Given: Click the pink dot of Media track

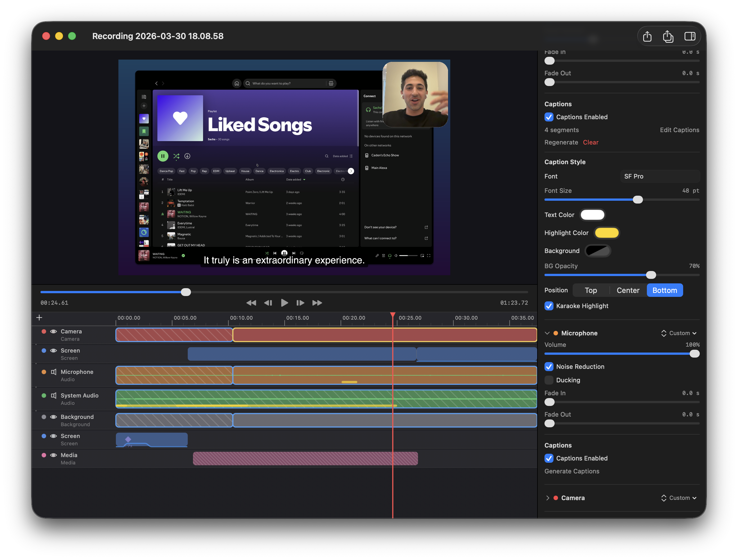Looking at the screenshot, I should [44, 455].
